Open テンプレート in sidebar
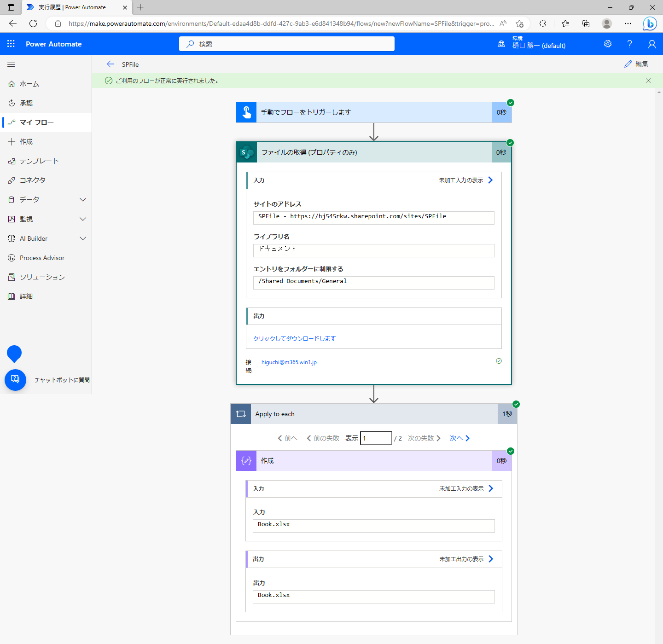 [46, 161]
